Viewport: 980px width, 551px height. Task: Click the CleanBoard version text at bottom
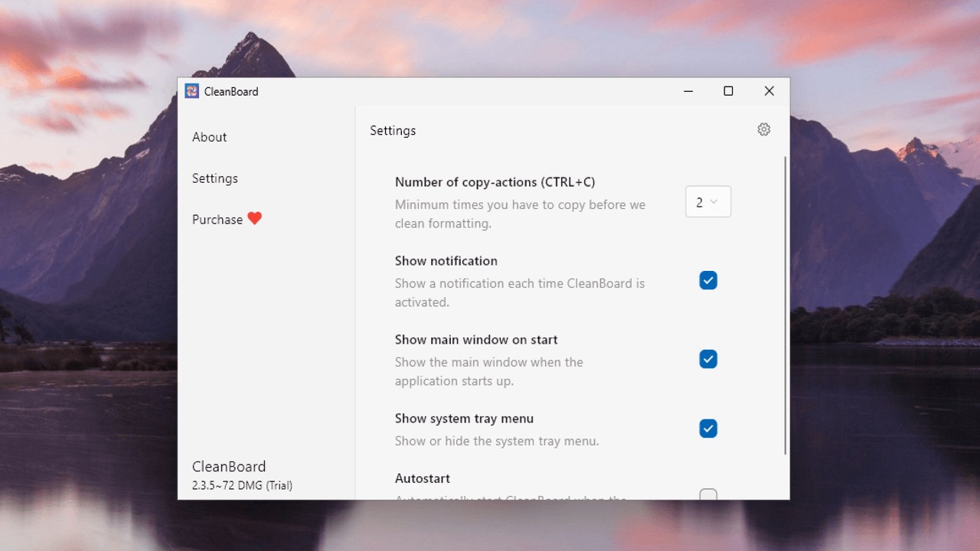point(242,485)
